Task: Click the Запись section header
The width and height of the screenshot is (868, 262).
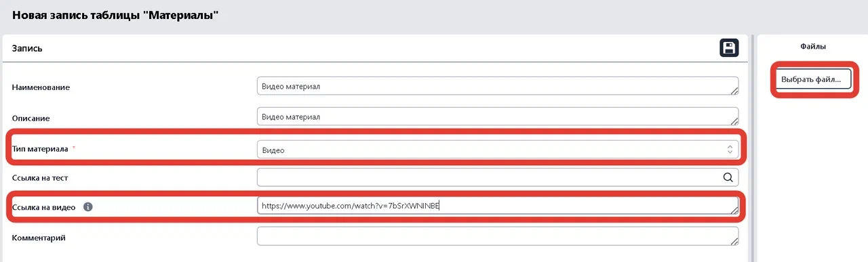Action: [x=27, y=49]
